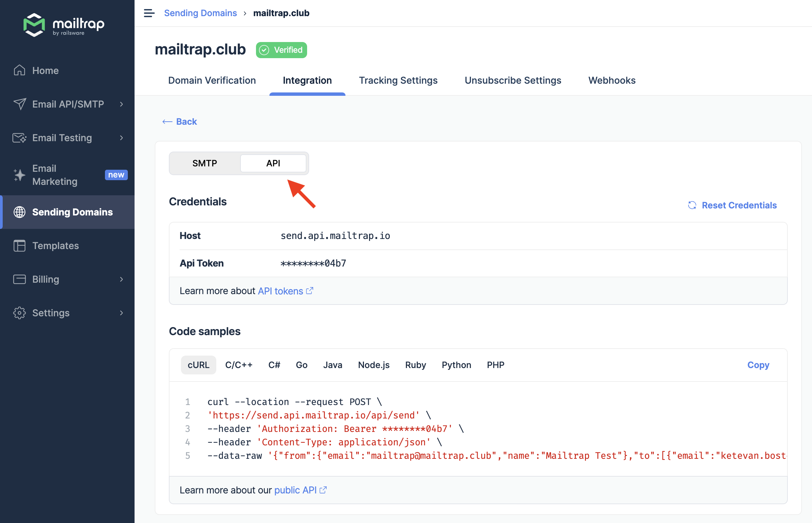Open Home via house icon
The image size is (812, 523).
[20, 70]
